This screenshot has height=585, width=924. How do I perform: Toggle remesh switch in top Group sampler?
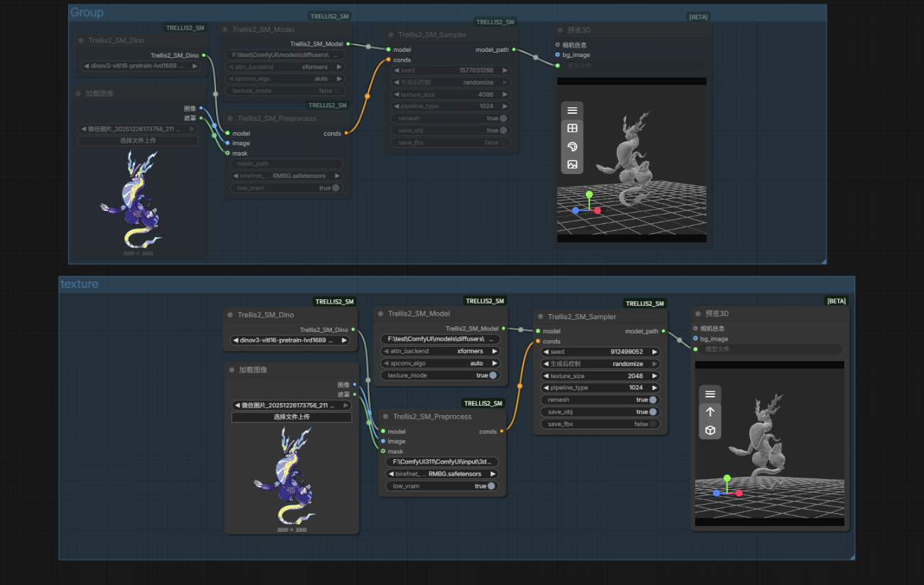tap(503, 119)
